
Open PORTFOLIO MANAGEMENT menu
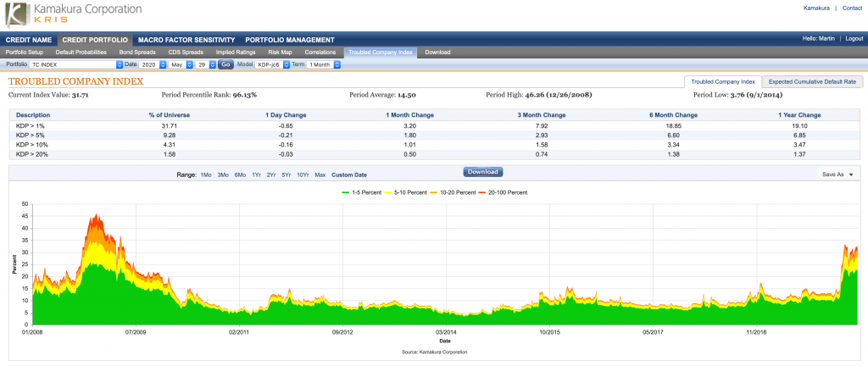(x=290, y=40)
